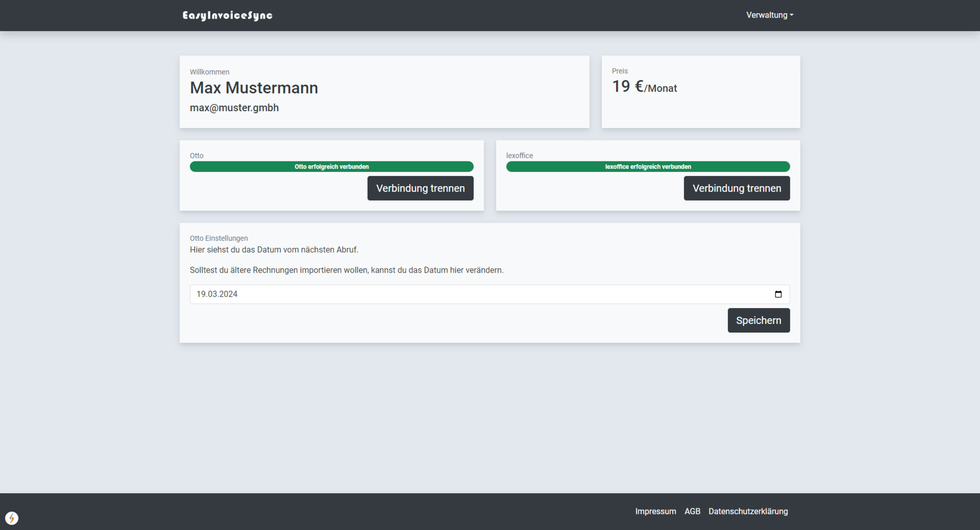Click the Preis label in price card
This screenshot has width=980, height=530.
click(x=619, y=71)
